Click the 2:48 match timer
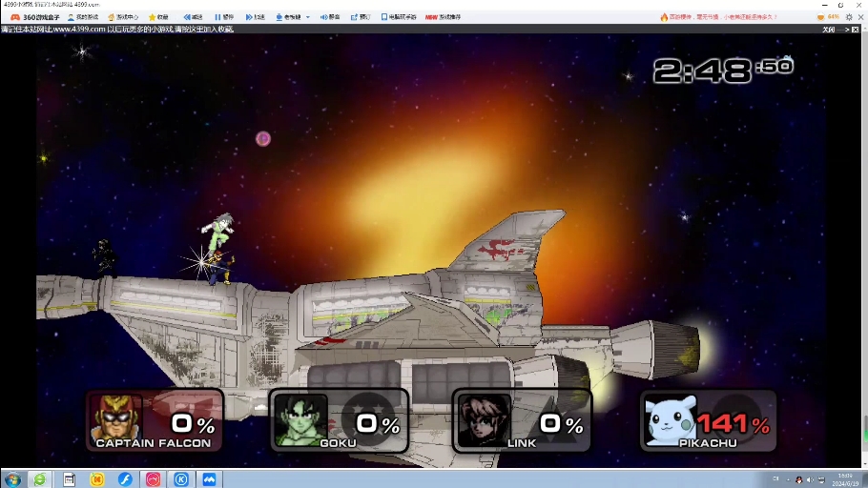This screenshot has width=868, height=488. point(723,71)
